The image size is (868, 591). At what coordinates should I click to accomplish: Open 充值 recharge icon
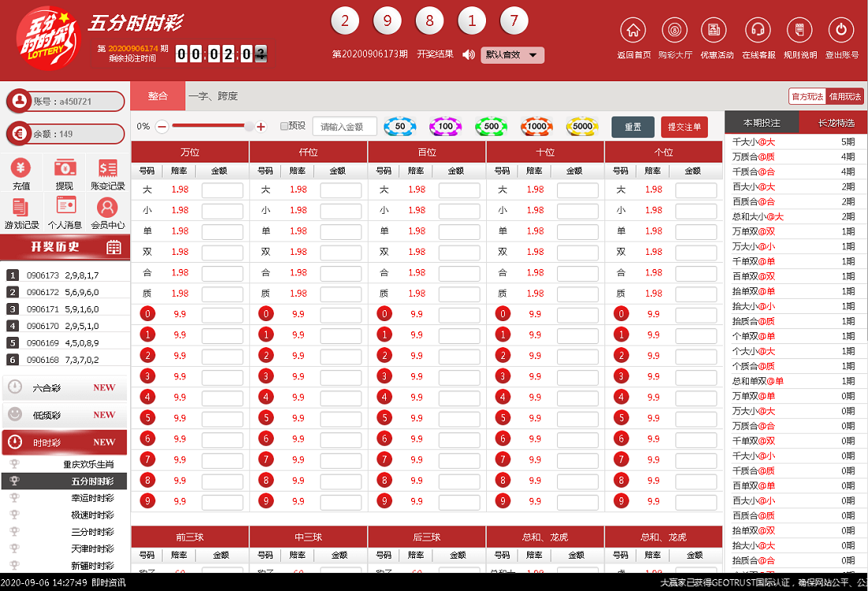point(21,168)
